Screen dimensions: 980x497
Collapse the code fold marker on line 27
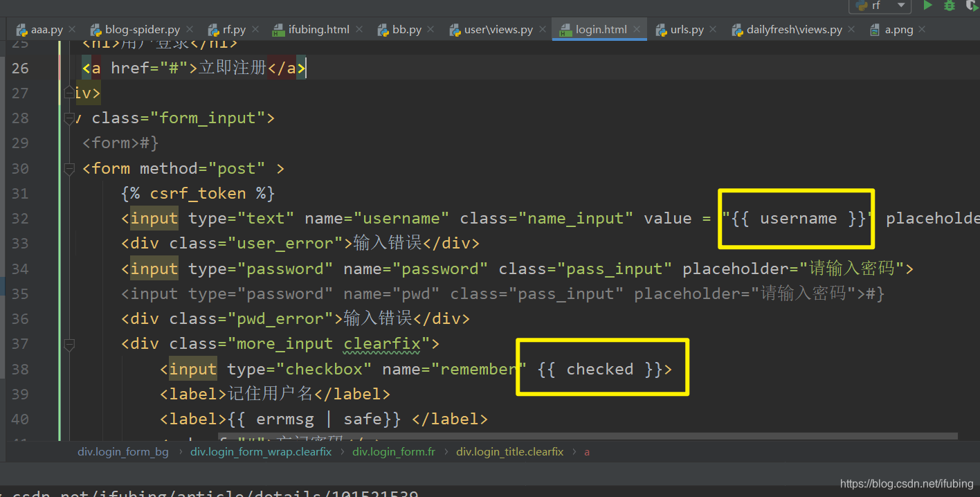pos(69,93)
